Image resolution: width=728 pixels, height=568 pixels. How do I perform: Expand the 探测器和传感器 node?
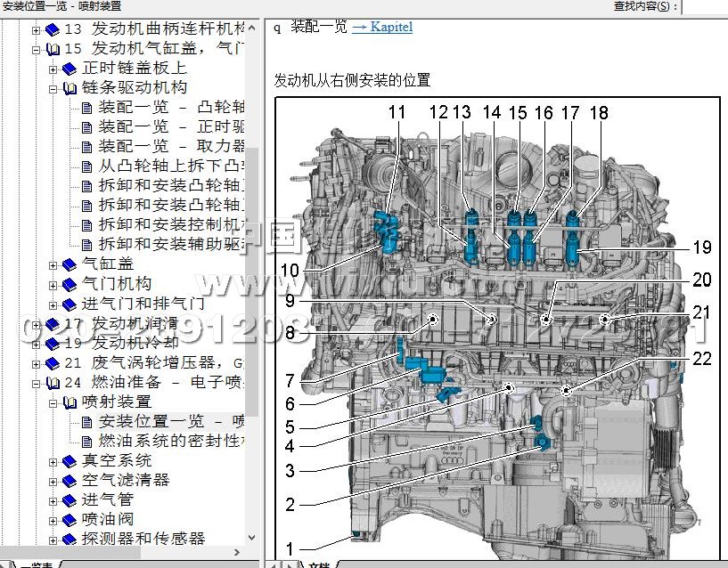point(53,540)
